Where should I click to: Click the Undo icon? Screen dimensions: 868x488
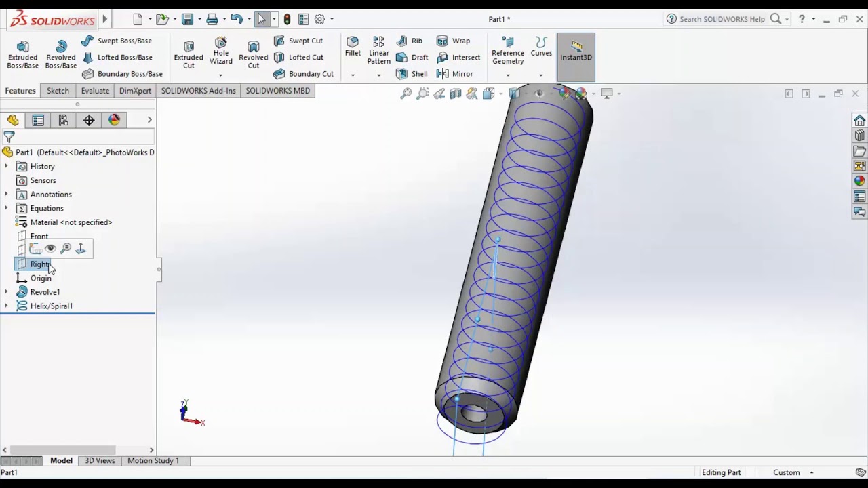[236, 19]
